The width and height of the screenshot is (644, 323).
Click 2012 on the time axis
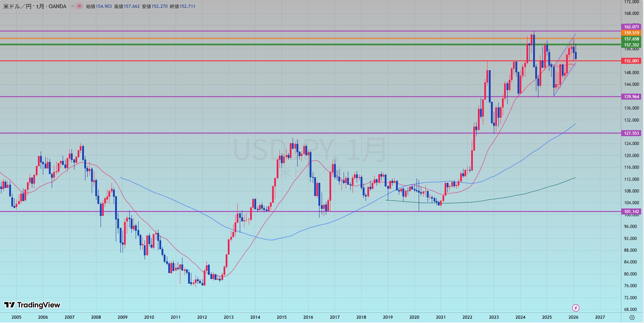(202, 317)
